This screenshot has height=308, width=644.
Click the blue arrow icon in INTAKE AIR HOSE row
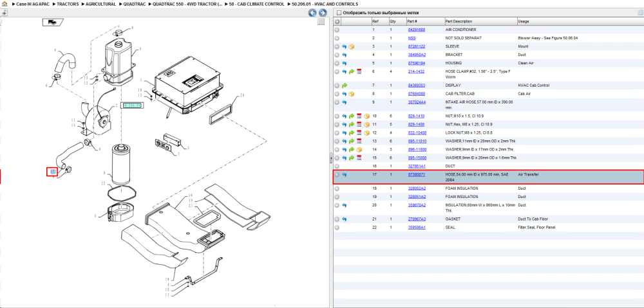[x=344, y=102]
